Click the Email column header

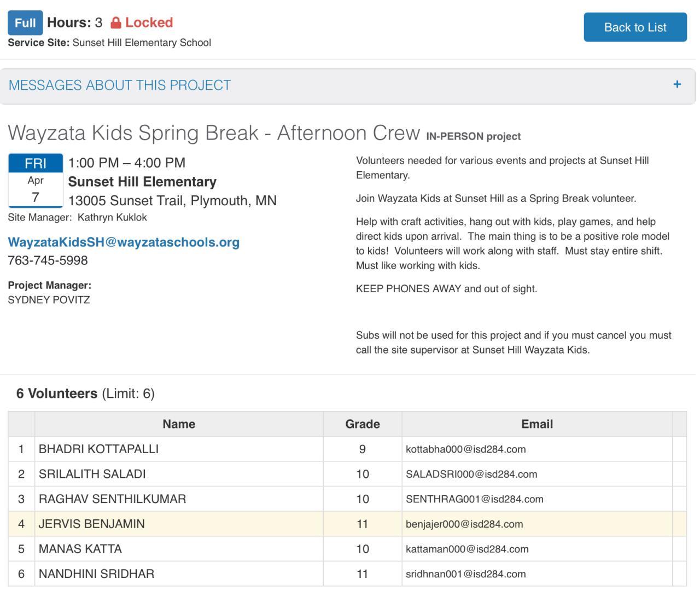click(536, 424)
